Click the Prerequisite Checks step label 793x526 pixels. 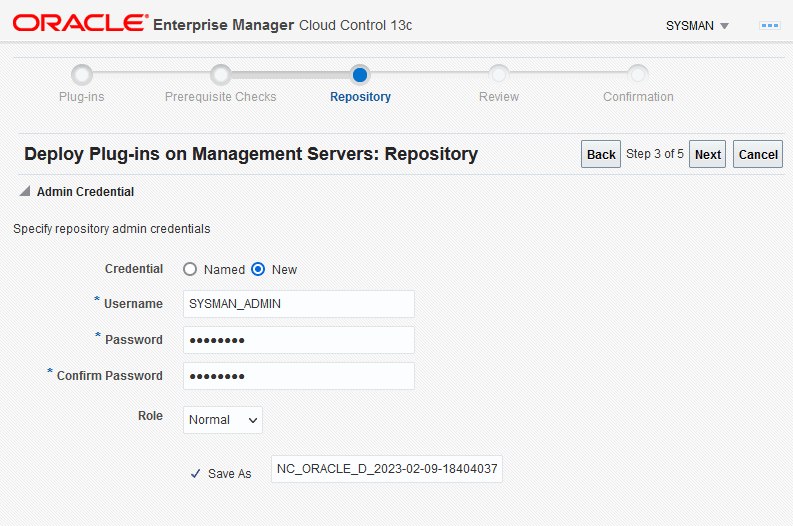click(221, 97)
